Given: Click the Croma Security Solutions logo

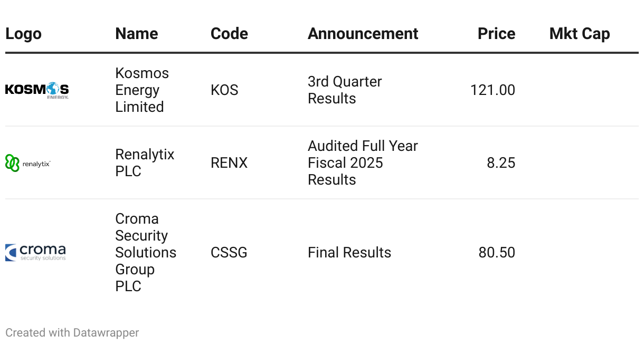Looking at the screenshot, I should 36,253.
